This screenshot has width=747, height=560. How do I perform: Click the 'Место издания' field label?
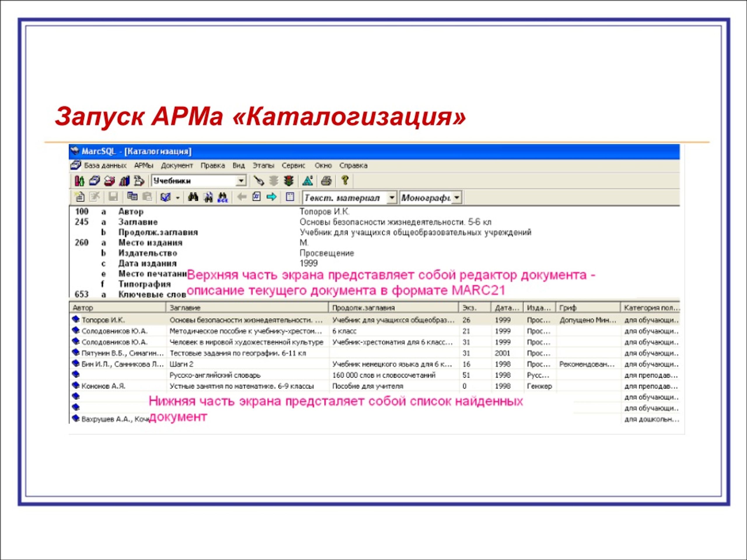(150, 243)
